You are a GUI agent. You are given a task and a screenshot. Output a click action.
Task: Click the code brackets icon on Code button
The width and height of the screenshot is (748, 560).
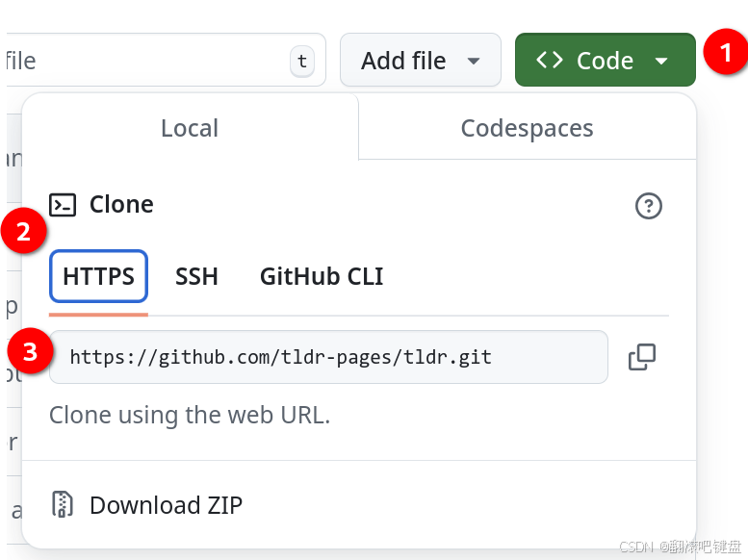(x=550, y=60)
